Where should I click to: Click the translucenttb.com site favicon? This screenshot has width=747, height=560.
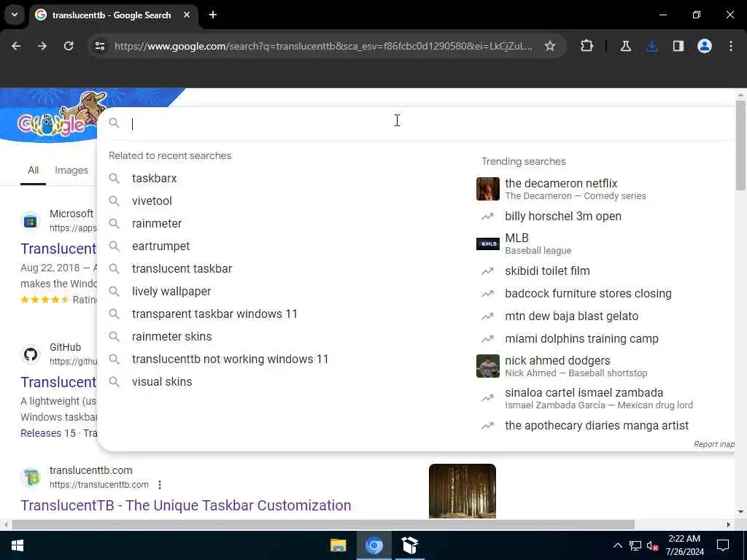[x=31, y=477]
